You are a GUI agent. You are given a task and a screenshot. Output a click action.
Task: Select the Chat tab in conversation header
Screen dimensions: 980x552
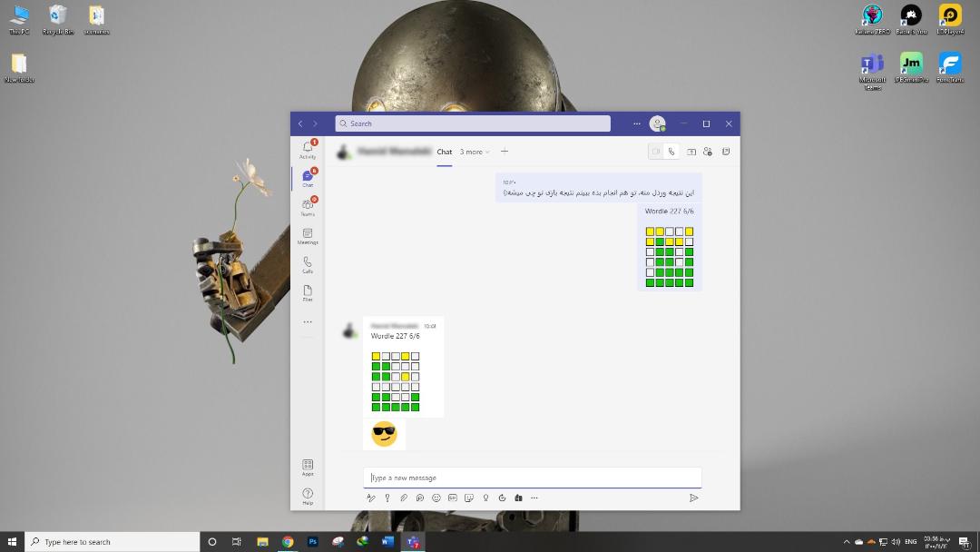click(445, 152)
